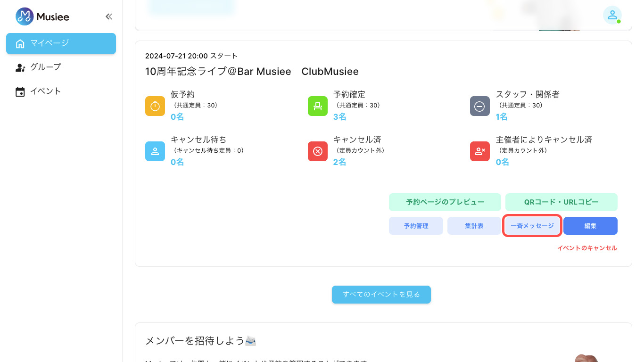Click the highlighted 一斉メッセージ button
The width and height of the screenshot is (644, 362).
tap(532, 226)
